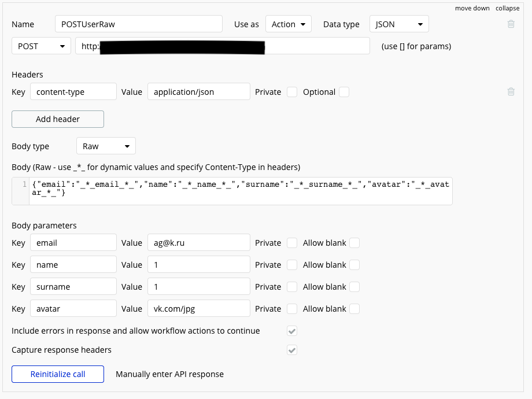The height and width of the screenshot is (399, 532).
Task: Open the POST method dropdown
Action: [x=41, y=46]
